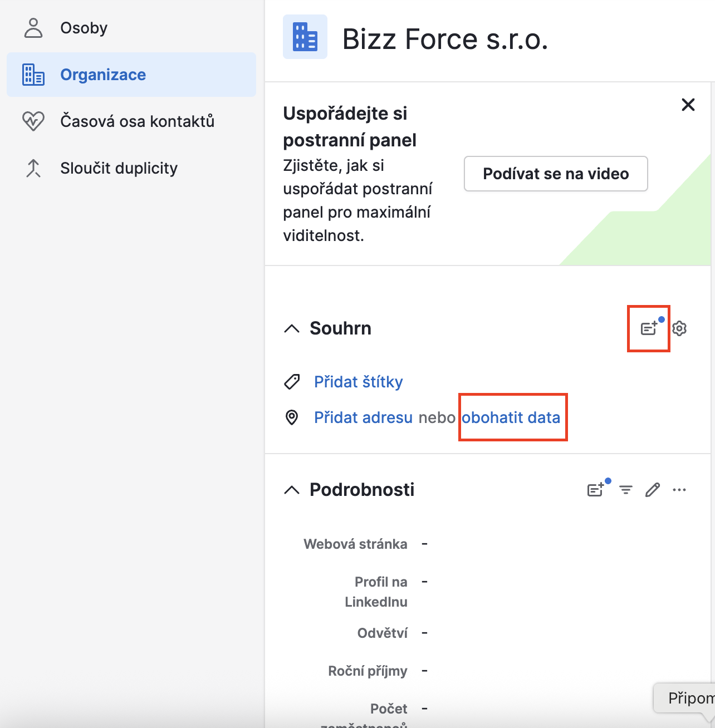The image size is (715, 728).
Task: Click the Podívat se na video button
Action: pyautogui.click(x=556, y=174)
